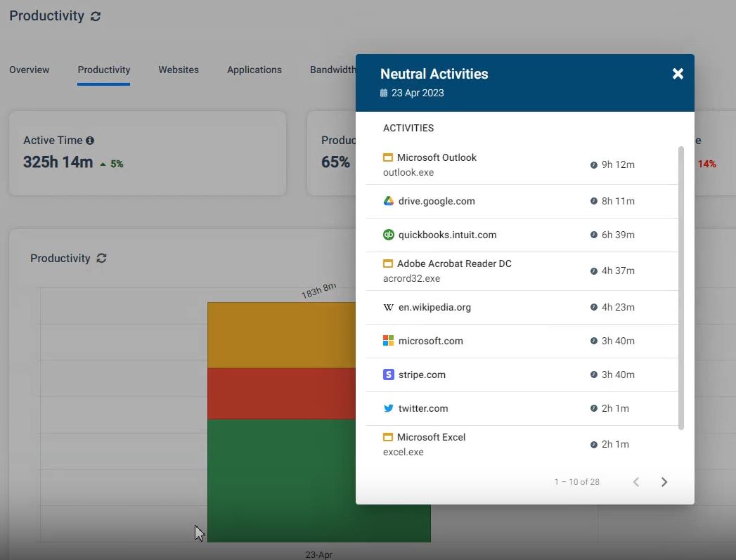
Task: Click the 14% red percentage indicator
Action: (x=707, y=164)
